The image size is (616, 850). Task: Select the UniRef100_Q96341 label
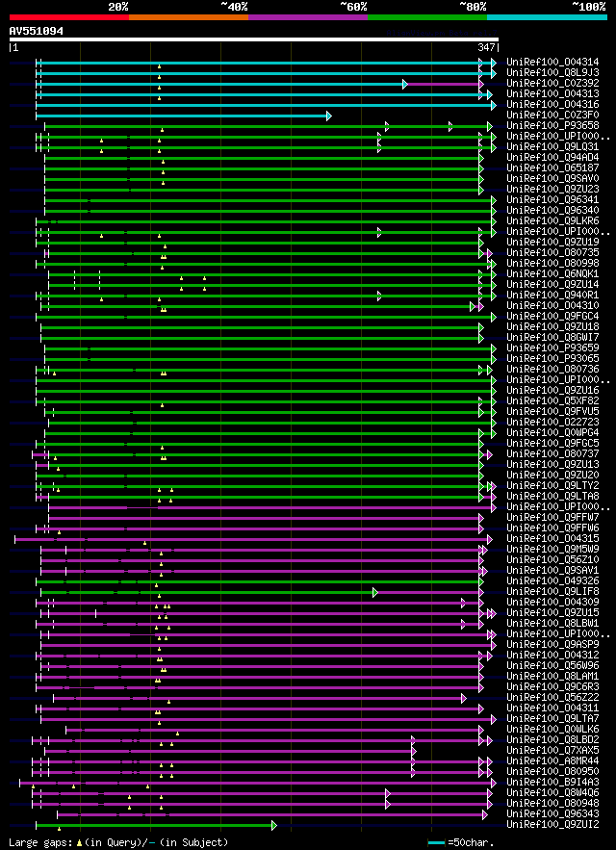click(552, 200)
